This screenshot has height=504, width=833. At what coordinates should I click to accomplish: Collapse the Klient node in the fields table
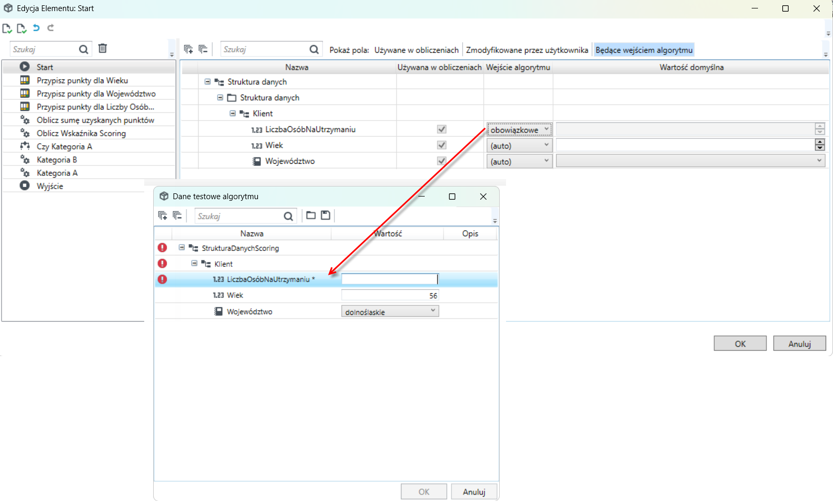pyautogui.click(x=232, y=114)
